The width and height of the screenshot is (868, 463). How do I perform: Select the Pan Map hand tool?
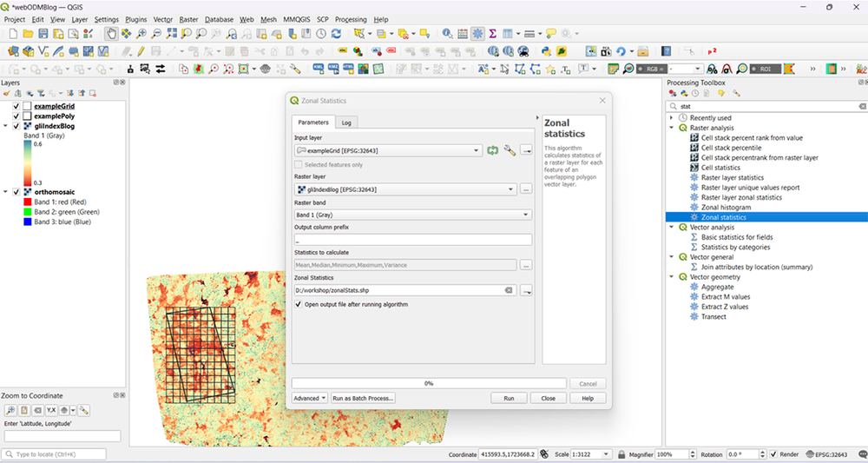click(111, 34)
